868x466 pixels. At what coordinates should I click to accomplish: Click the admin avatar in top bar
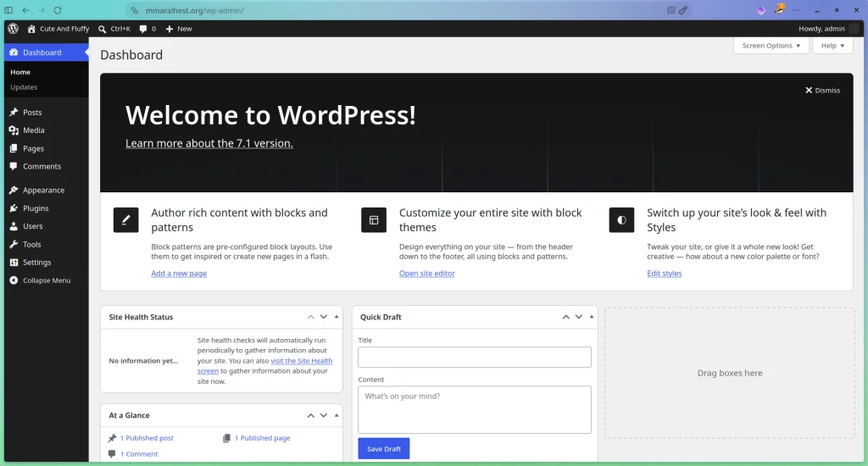[x=854, y=29]
